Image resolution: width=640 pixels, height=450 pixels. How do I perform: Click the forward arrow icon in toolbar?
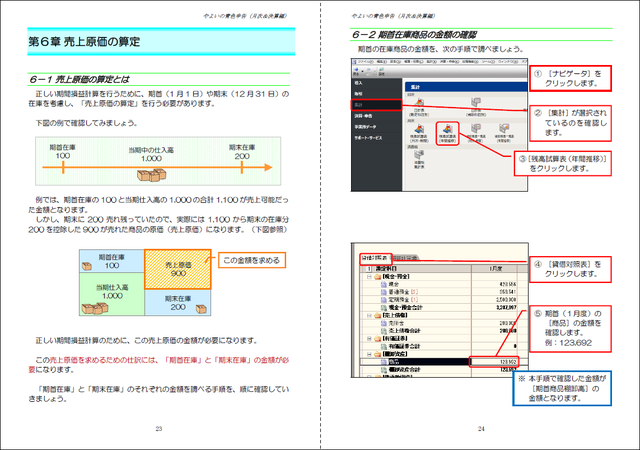point(369,71)
